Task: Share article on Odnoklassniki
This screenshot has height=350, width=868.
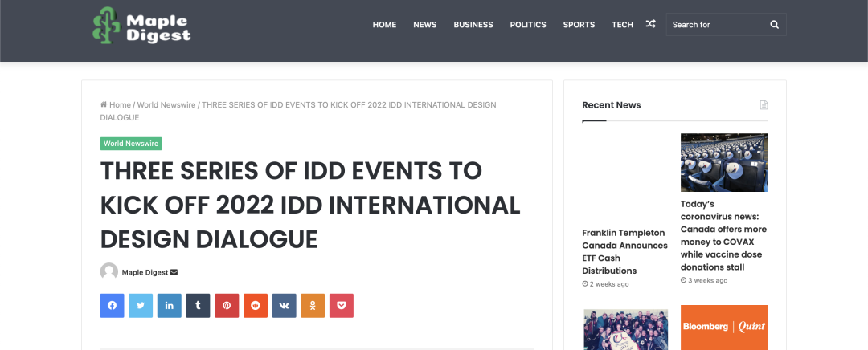Action: (x=313, y=306)
